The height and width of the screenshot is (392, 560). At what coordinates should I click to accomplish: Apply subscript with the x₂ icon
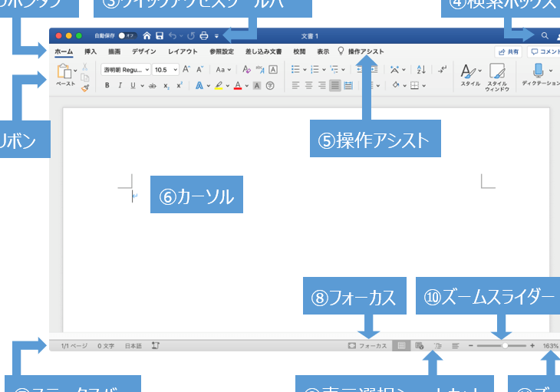pos(166,86)
